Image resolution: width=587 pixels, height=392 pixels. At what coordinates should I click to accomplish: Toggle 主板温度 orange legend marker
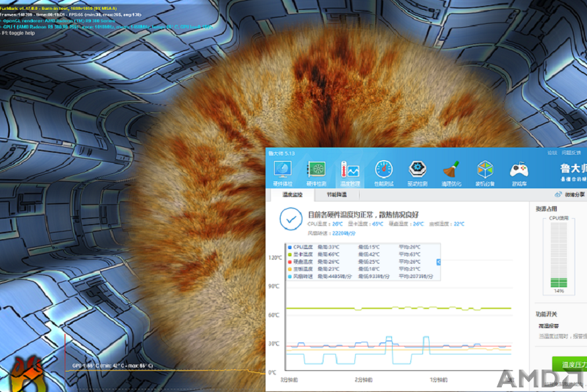click(290, 269)
